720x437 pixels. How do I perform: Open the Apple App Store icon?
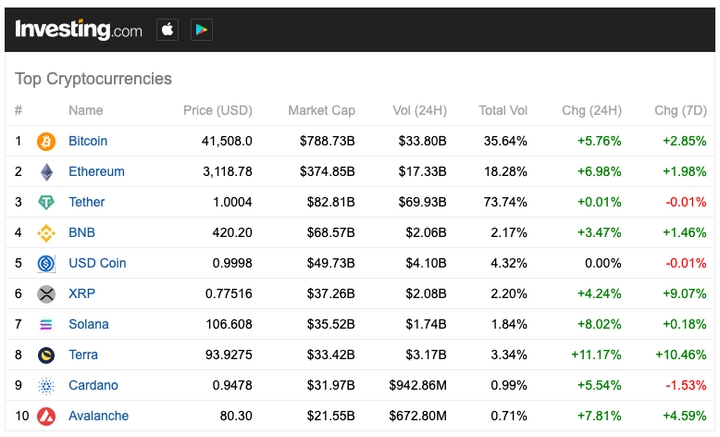168,30
